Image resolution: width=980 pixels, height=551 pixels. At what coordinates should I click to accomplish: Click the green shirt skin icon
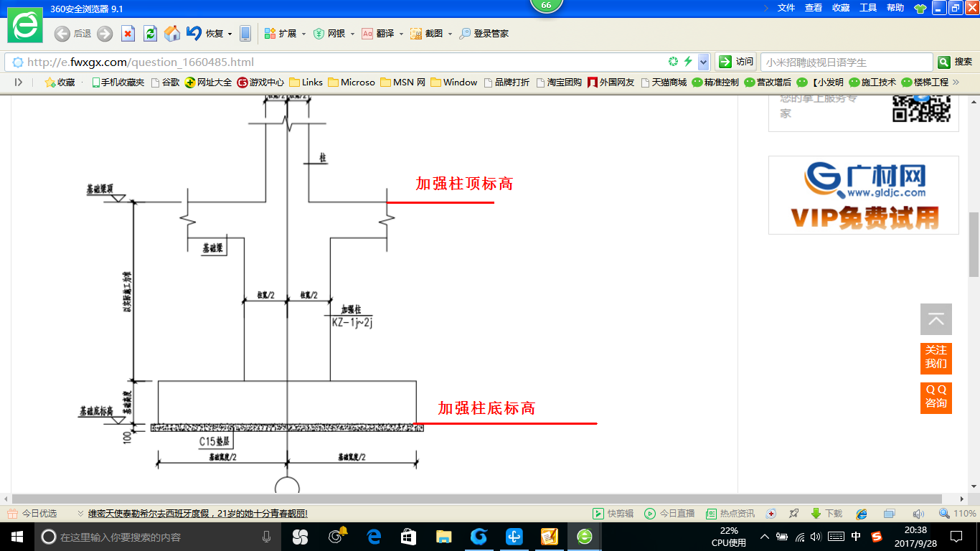tap(920, 9)
